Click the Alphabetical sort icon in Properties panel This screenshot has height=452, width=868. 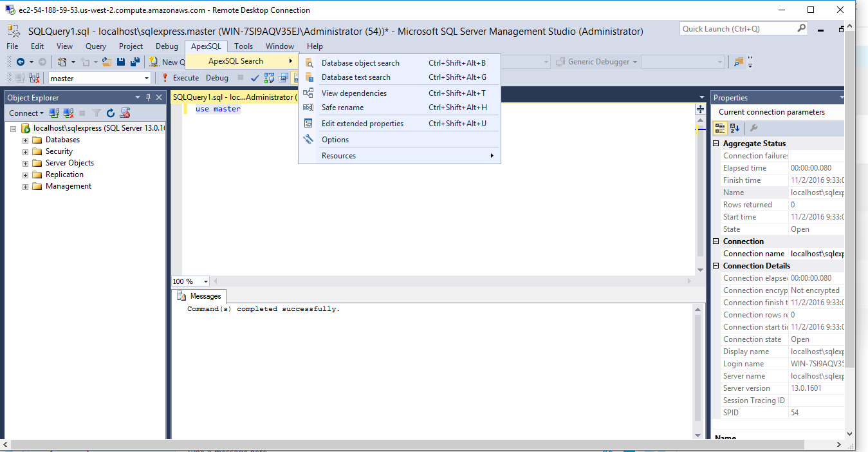[733, 127]
